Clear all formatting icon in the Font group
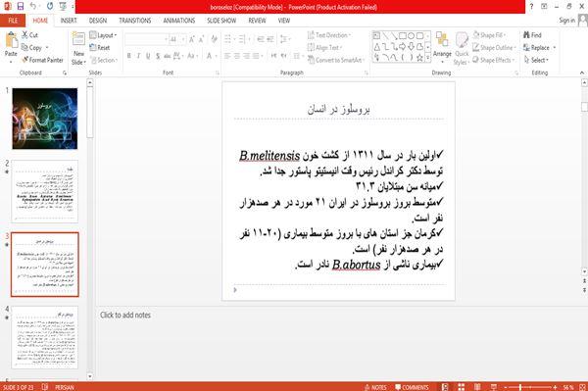 pyautogui.click(x=214, y=39)
